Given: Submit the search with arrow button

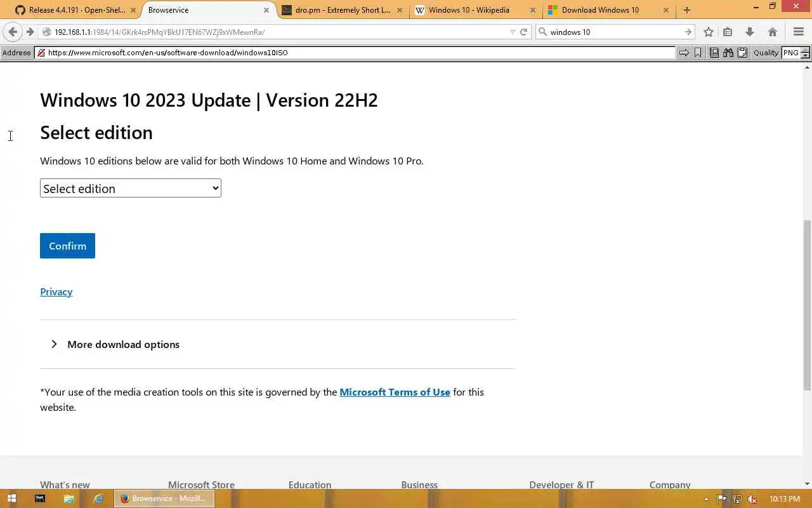Looking at the screenshot, I should tap(688, 32).
